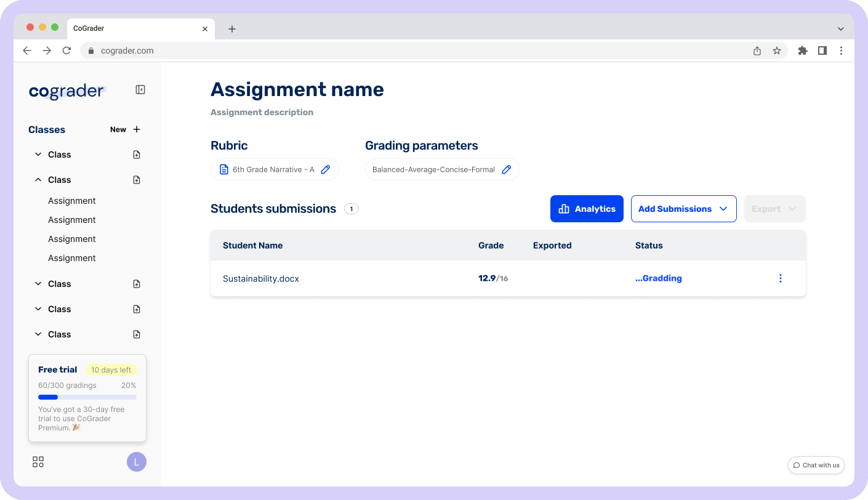This screenshot has width=868, height=500.
Task: Click the free trial gradings progress bar
Action: coord(87,397)
